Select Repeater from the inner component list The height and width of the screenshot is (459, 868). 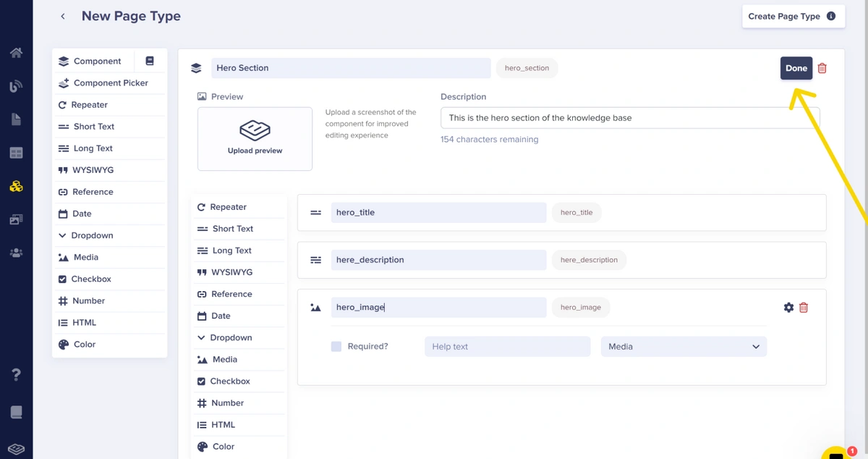point(227,207)
